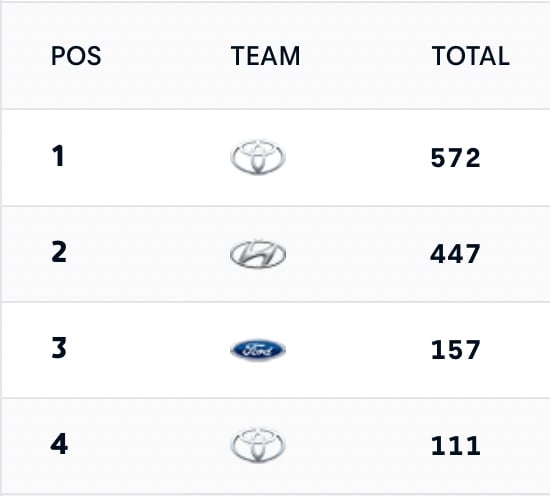Select the 111 points total
The image size is (550, 496).
[x=455, y=446]
